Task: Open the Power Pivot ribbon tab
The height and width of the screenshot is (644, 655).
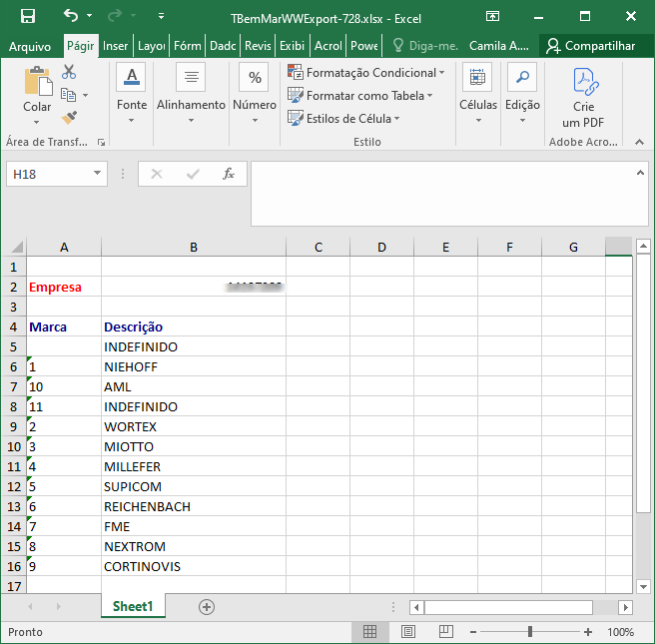Action: (x=363, y=46)
